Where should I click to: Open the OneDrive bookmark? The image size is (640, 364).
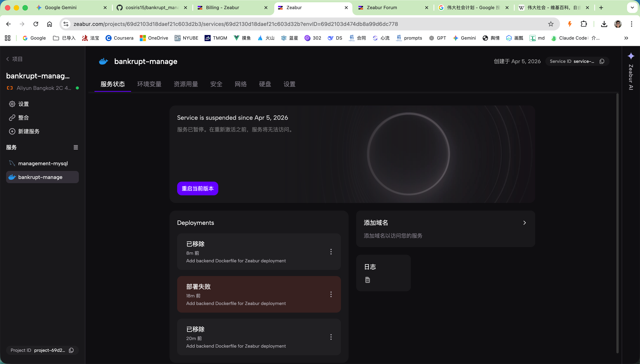[154, 38]
